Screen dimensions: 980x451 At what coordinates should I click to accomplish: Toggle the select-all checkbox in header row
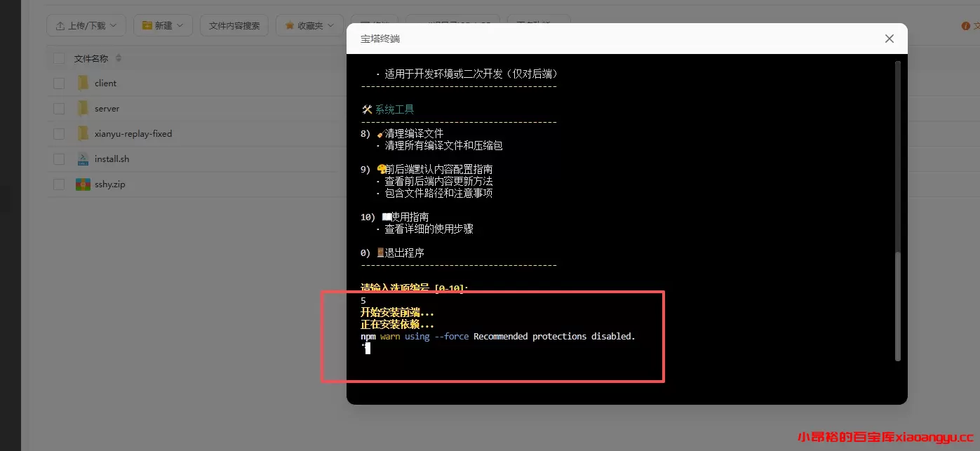tap(58, 58)
